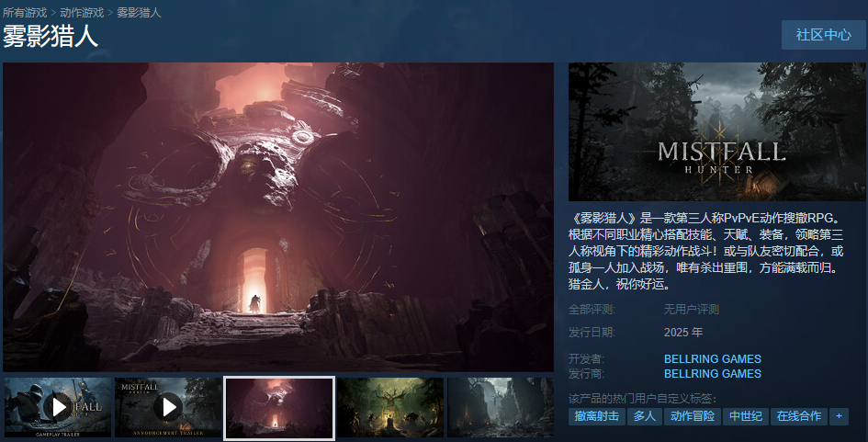Select the red cave screenshot thumbnail
Image resolution: width=868 pixels, height=442 pixels.
[x=279, y=408]
